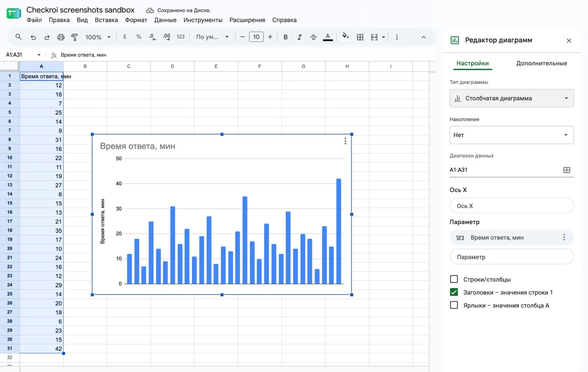This screenshot has width=588, height=372.
Task: Increase decimal places
Action: (166, 37)
